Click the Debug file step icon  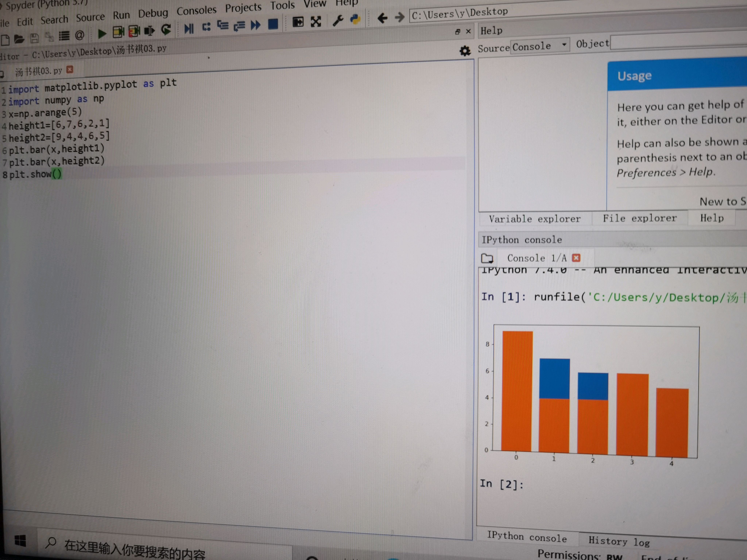pyautogui.click(x=189, y=28)
